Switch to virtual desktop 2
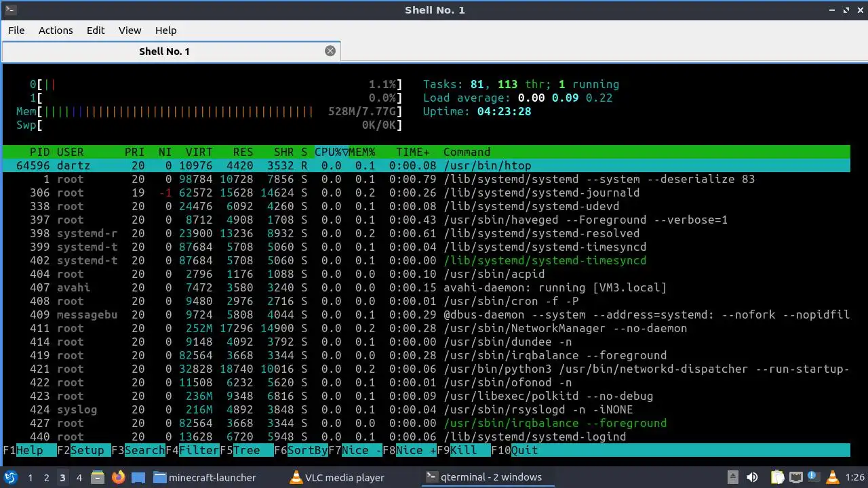This screenshot has height=488, width=868. click(46, 477)
